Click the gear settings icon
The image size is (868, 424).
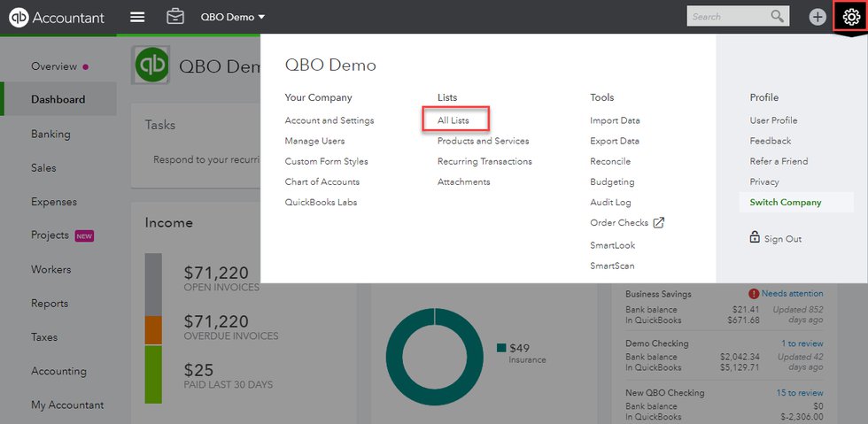pos(850,17)
